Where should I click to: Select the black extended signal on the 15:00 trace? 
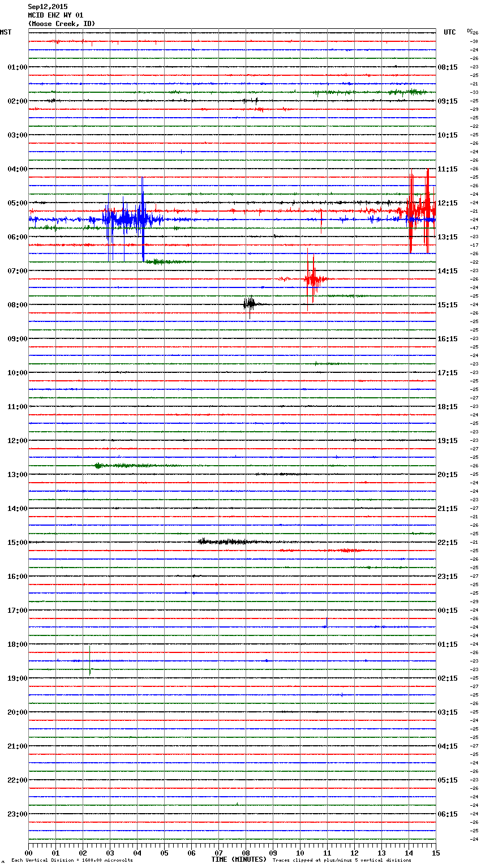[x=226, y=542]
